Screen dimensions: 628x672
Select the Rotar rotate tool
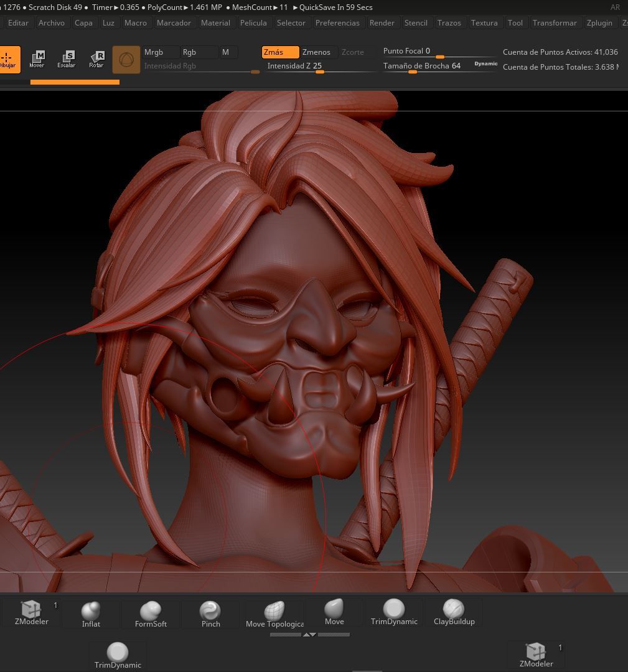click(x=96, y=60)
